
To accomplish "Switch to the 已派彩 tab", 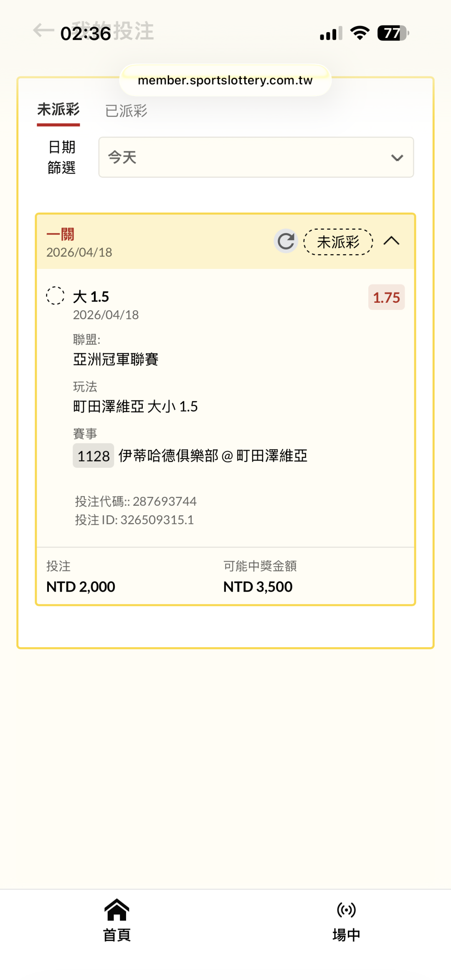I will (126, 111).
